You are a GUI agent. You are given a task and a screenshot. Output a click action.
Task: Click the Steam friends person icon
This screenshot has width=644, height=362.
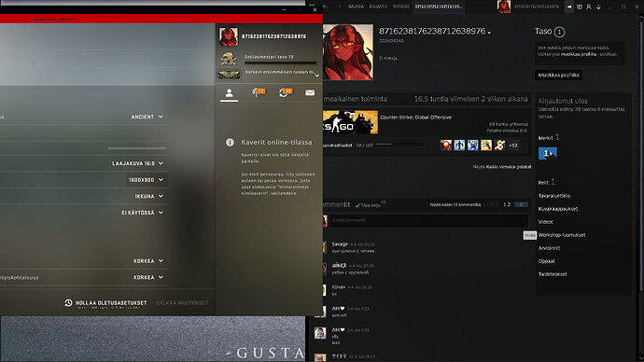click(x=589, y=7)
